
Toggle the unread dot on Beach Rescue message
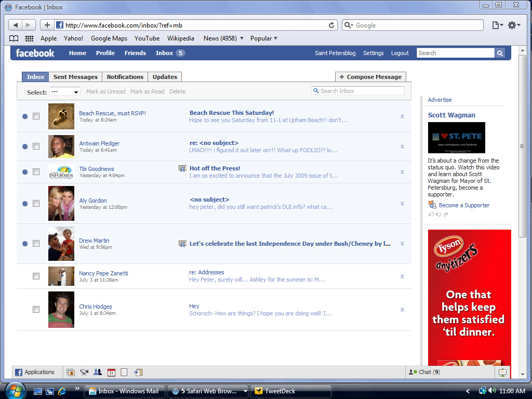24,116
